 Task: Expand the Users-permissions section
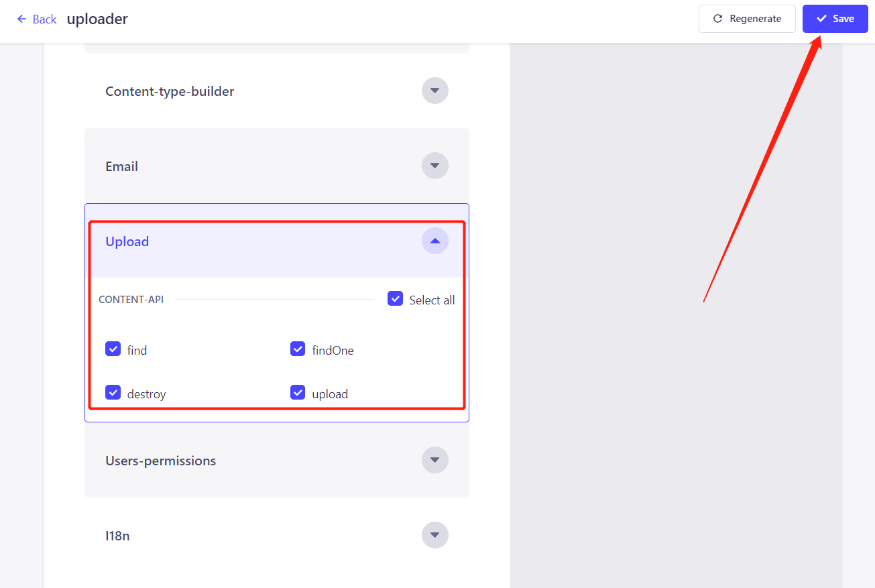point(434,460)
